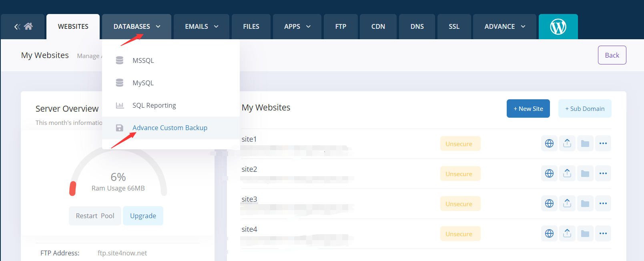Open the folder icon for site3

click(x=585, y=204)
